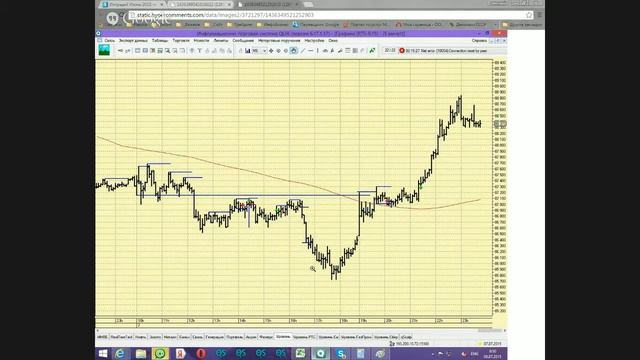The width and height of the screenshot is (640, 360).
Task: Open the Новости menu
Action: point(201,41)
